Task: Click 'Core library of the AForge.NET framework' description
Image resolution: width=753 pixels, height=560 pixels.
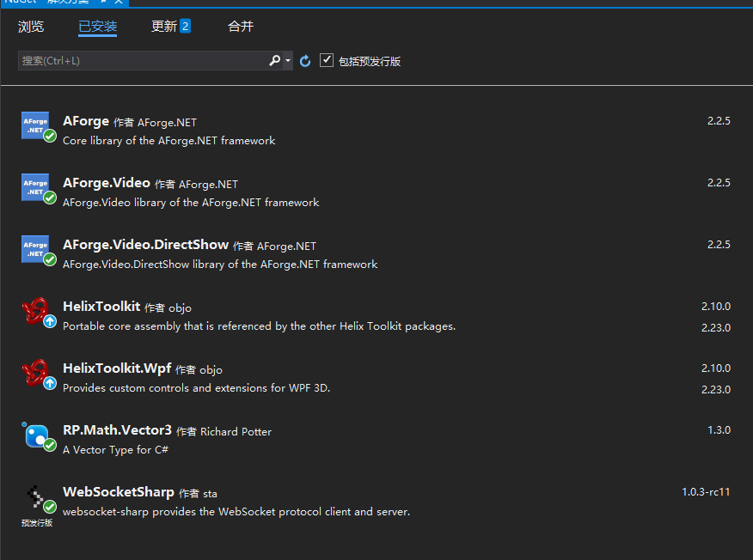Action: [x=169, y=141]
